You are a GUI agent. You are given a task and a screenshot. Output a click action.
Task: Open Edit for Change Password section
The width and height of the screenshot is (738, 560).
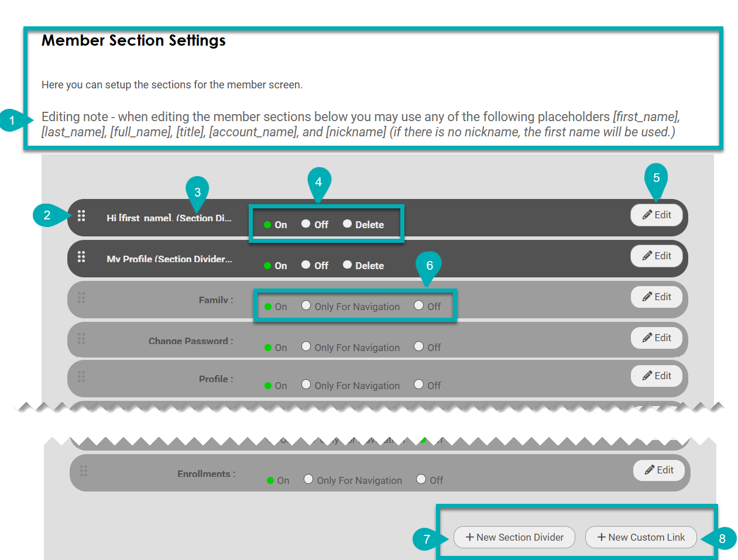point(657,338)
